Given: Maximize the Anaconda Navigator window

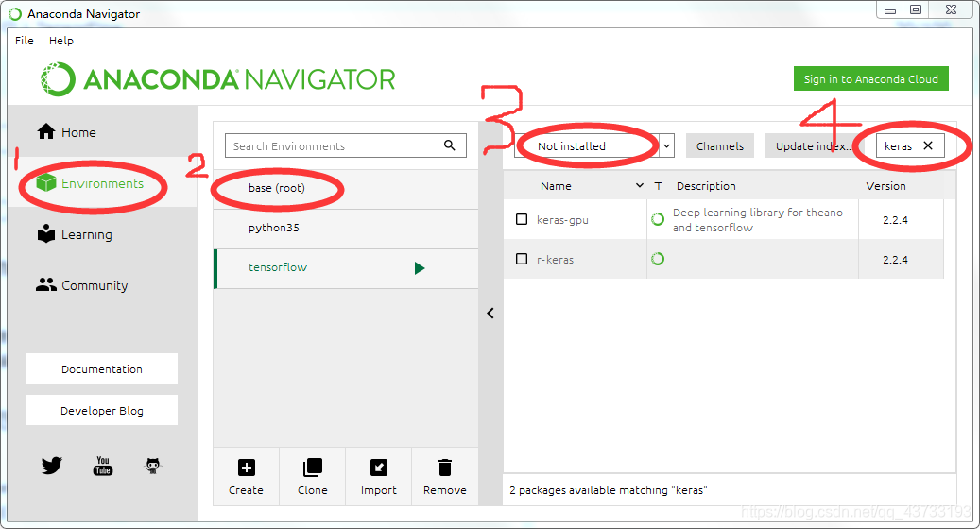Looking at the screenshot, I should click(916, 9).
